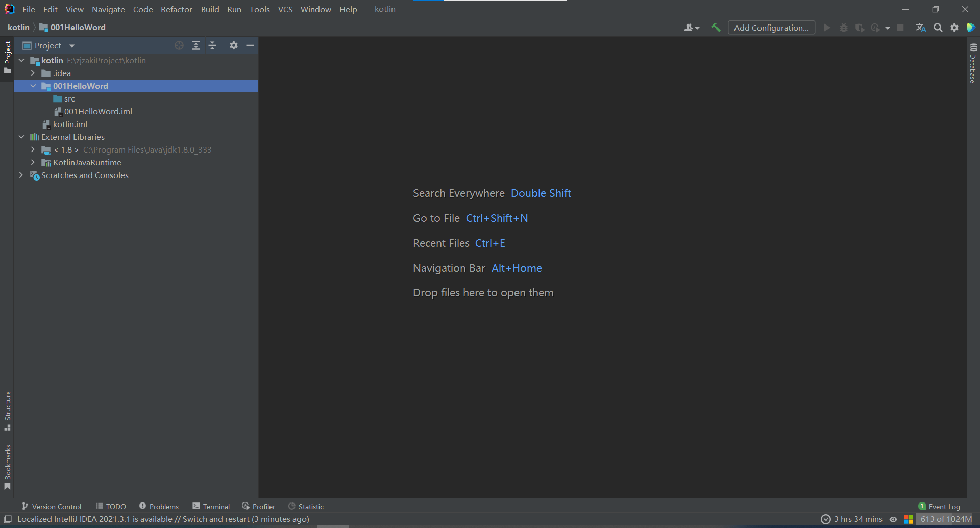Screen dimensions: 980x528
Task: Toggle the Structure tool window side tab
Action: pyautogui.click(x=7, y=411)
